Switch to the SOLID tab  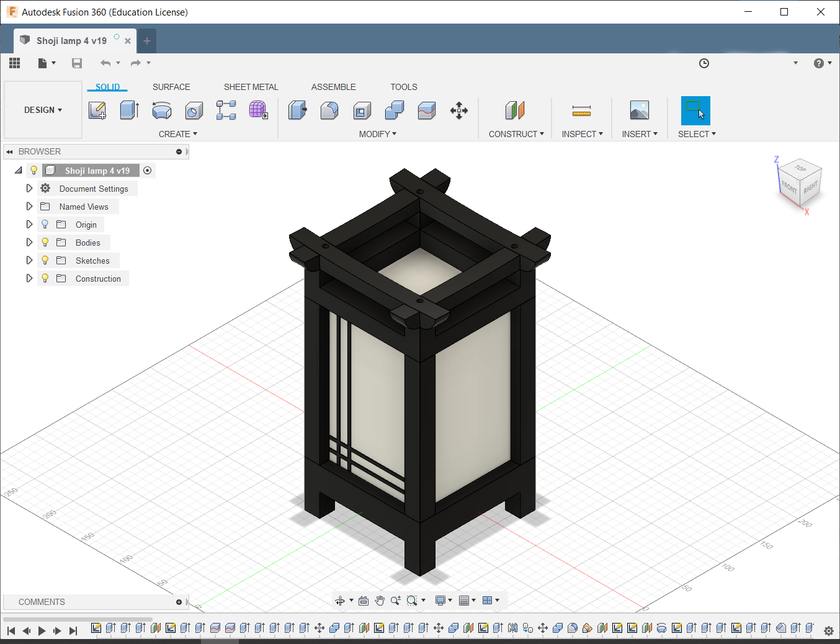107,87
